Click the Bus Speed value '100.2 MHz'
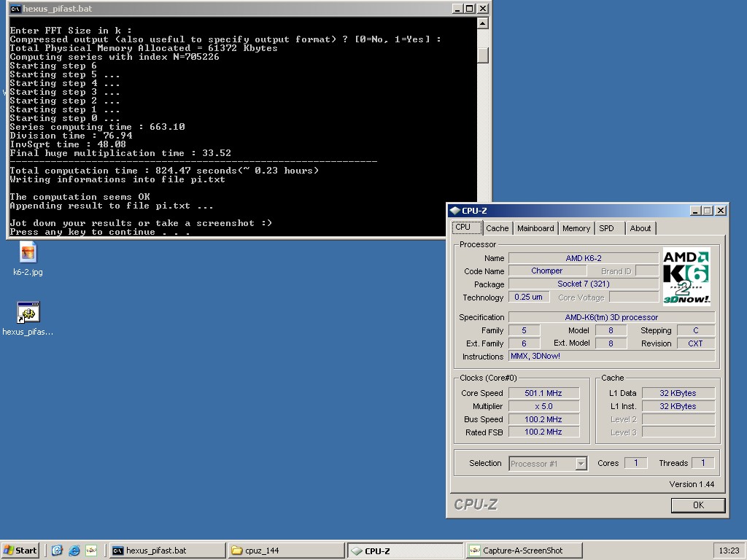The width and height of the screenshot is (747, 560). 543,419
